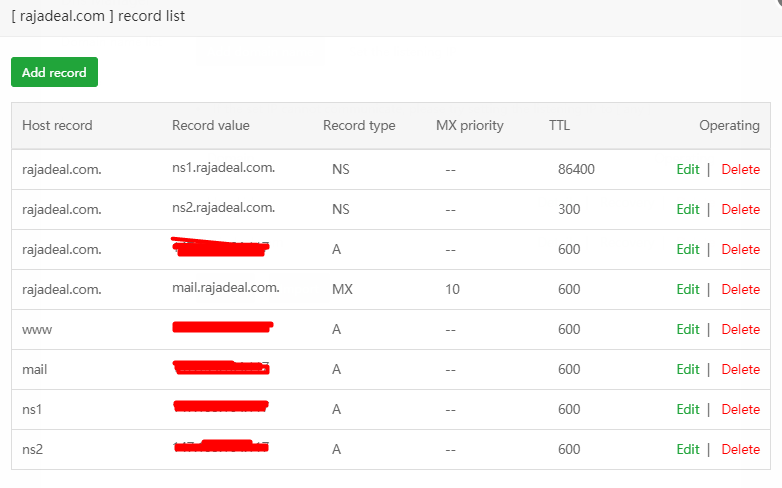Delete the ns1.rajadeal.com. NS record

(x=740, y=169)
